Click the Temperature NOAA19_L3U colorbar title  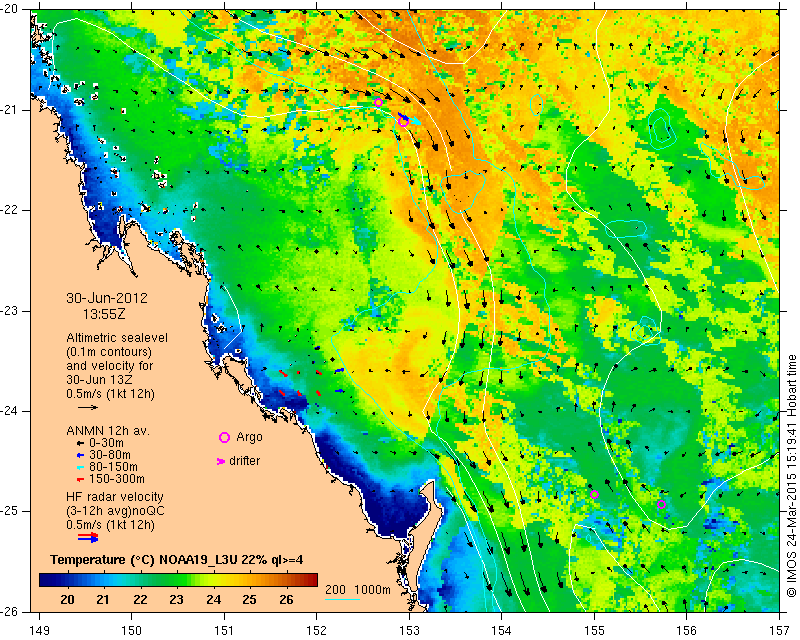tap(177, 560)
